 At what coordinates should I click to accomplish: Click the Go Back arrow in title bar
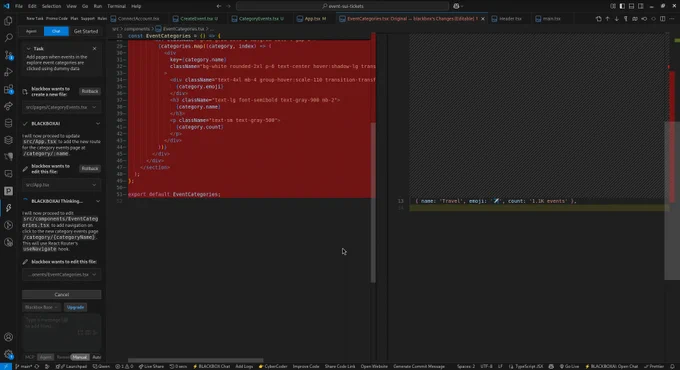(219, 6)
